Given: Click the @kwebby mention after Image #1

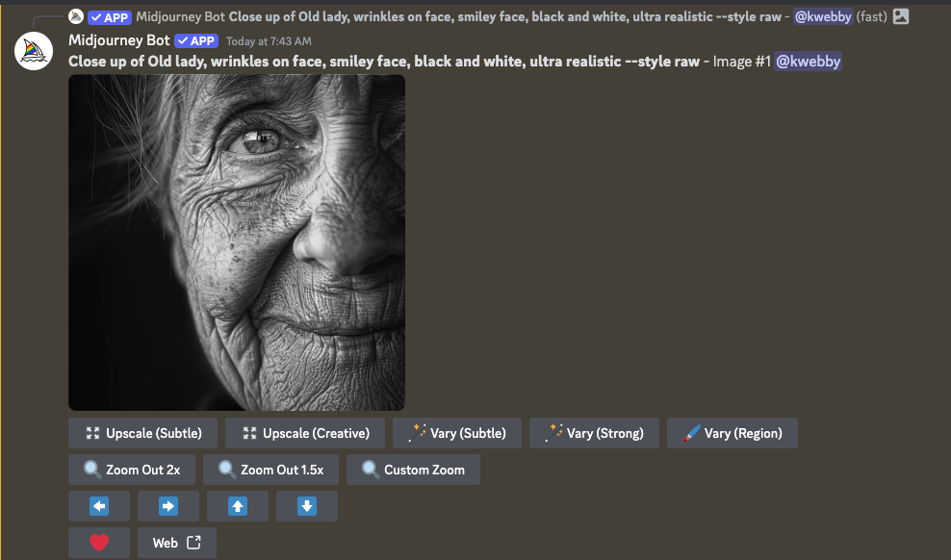Looking at the screenshot, I should tap(809, 62).
